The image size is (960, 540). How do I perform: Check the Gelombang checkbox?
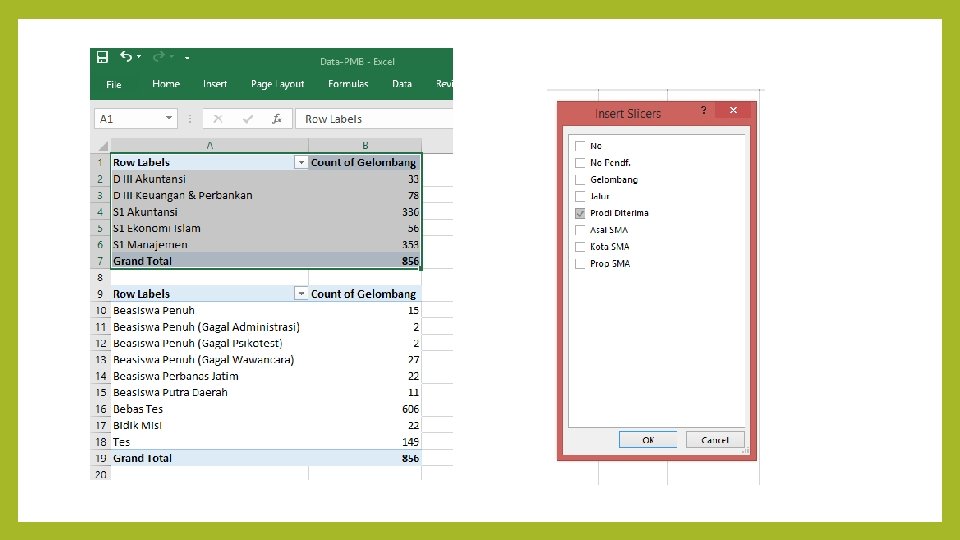point(580,180)
